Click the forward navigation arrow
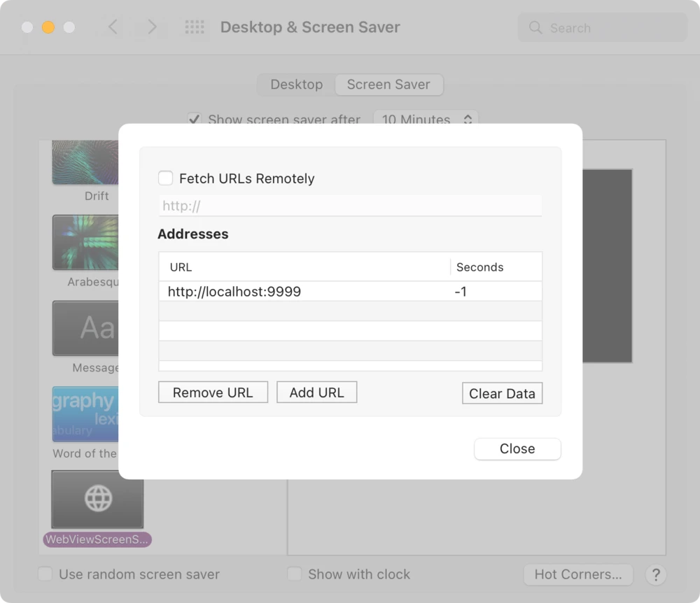The height and width of the screenshot is (603, 700). [152, 27]
